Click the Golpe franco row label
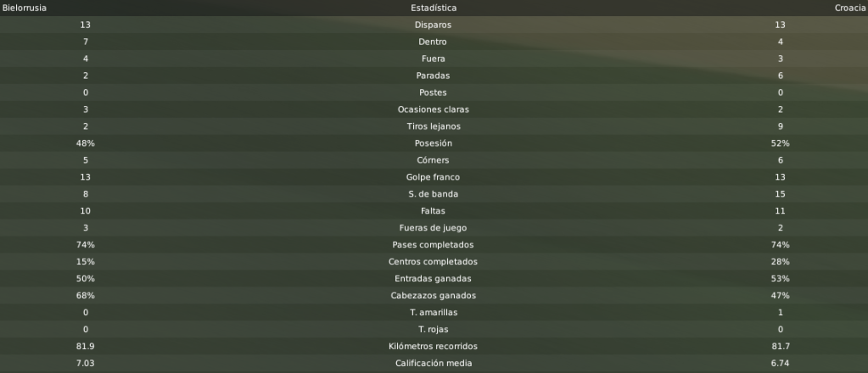This screenshot has width=868, height=373. click(x=434, y=177)
